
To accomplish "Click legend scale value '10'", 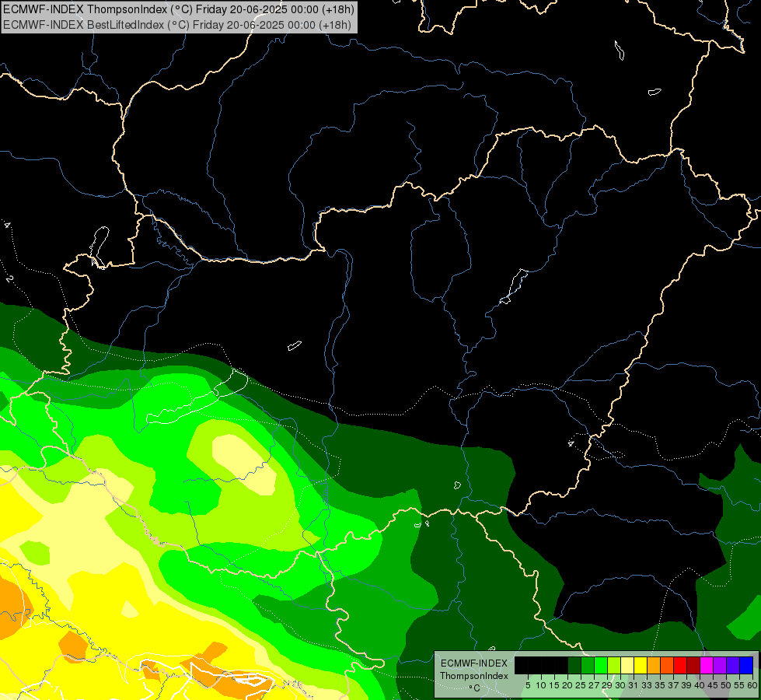I will click(541, 685).
